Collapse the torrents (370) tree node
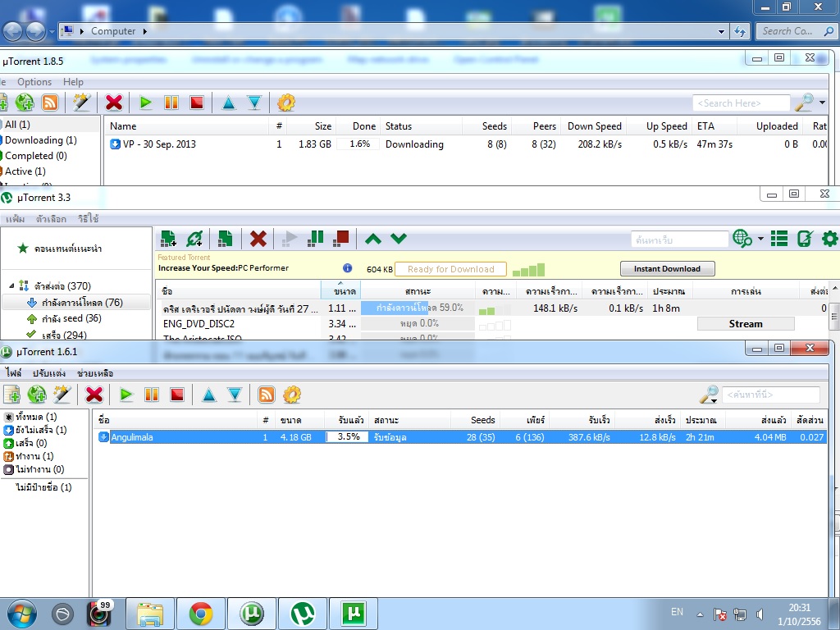The height and width of the screenshot is (630, 840). tap(11, 286)
